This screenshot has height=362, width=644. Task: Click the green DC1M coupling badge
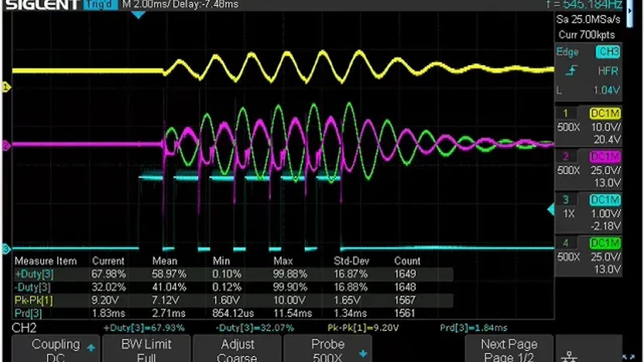[605, 243]
